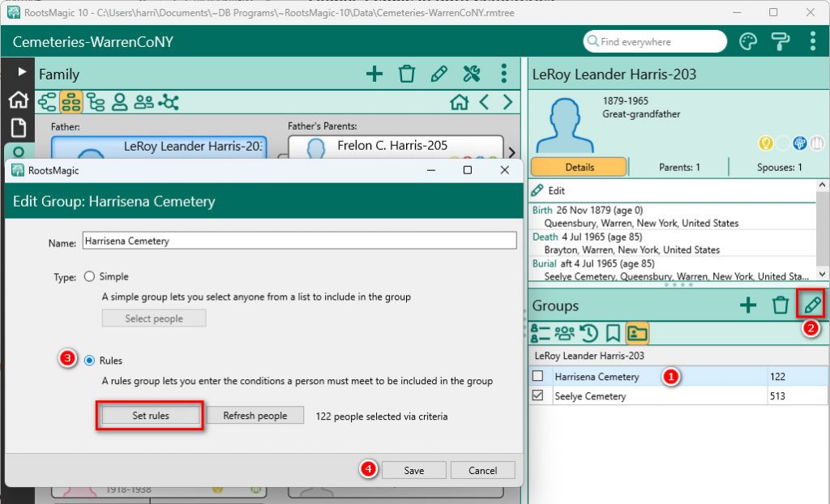Image resolution: width=830 pixels, height=504 pixels.
Task: Select the highlighted Family view icon
Action: coord(71,101)
